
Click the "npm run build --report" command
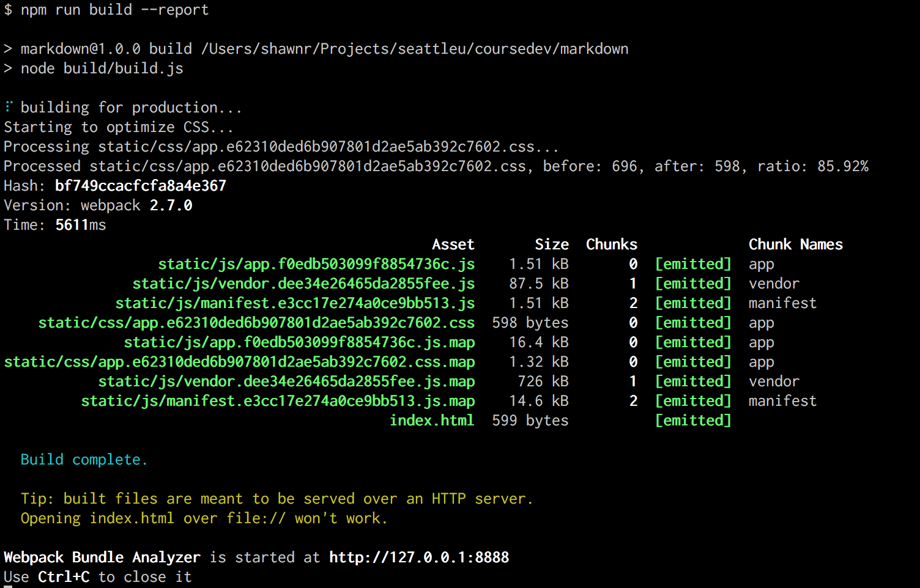click(x=114, y=10)
